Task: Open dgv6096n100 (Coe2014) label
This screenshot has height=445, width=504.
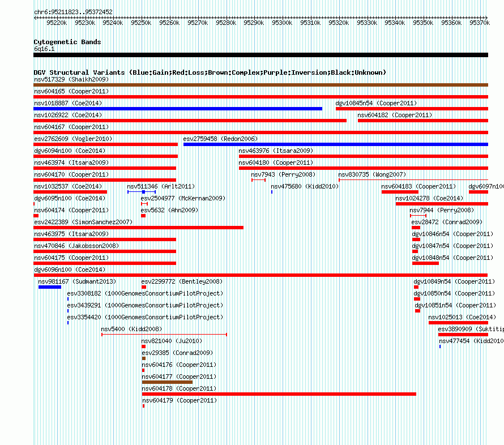Action: coord(70,269)
